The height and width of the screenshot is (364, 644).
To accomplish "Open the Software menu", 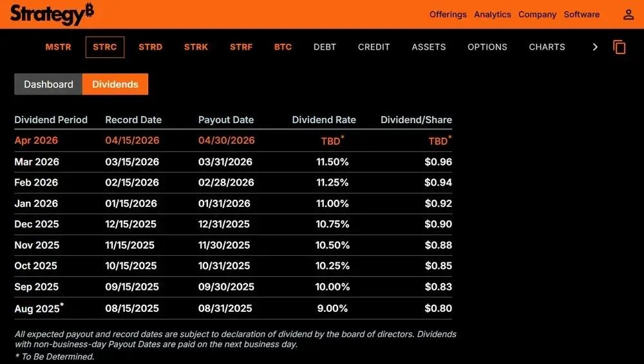I will coord(582,14).
